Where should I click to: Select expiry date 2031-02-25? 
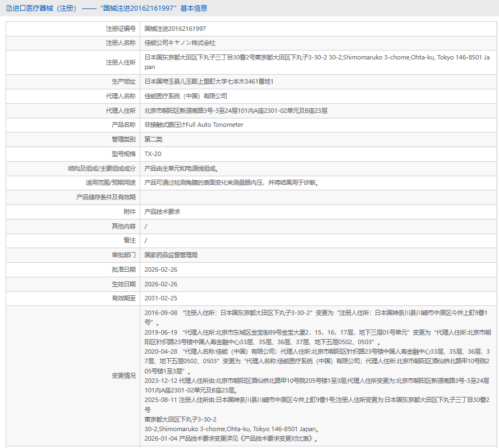[161, 298]
